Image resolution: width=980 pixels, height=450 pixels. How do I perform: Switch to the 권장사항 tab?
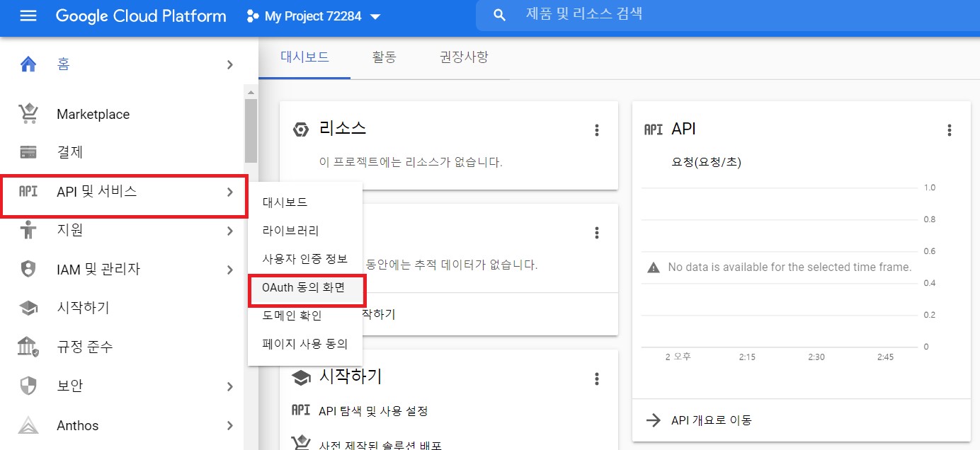click(x=464, y=57)
